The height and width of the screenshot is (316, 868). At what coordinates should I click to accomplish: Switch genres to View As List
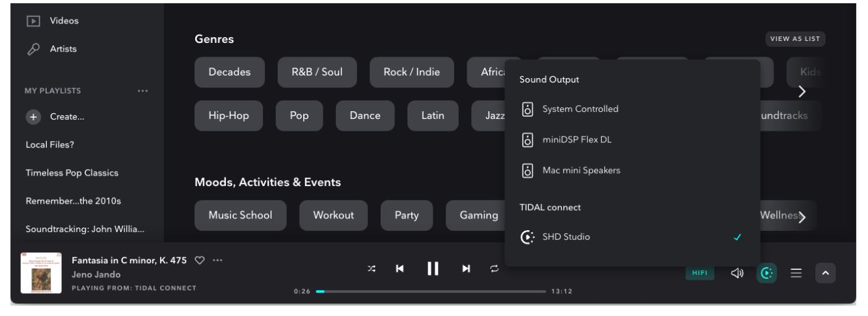(x=795, y=39)
